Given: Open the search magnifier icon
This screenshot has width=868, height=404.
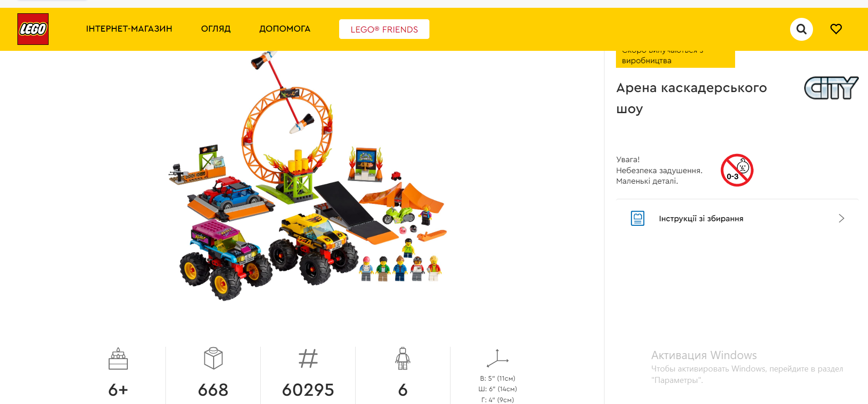Looking at the screenshot, I should pyautogui.click(x=801, y=29).
